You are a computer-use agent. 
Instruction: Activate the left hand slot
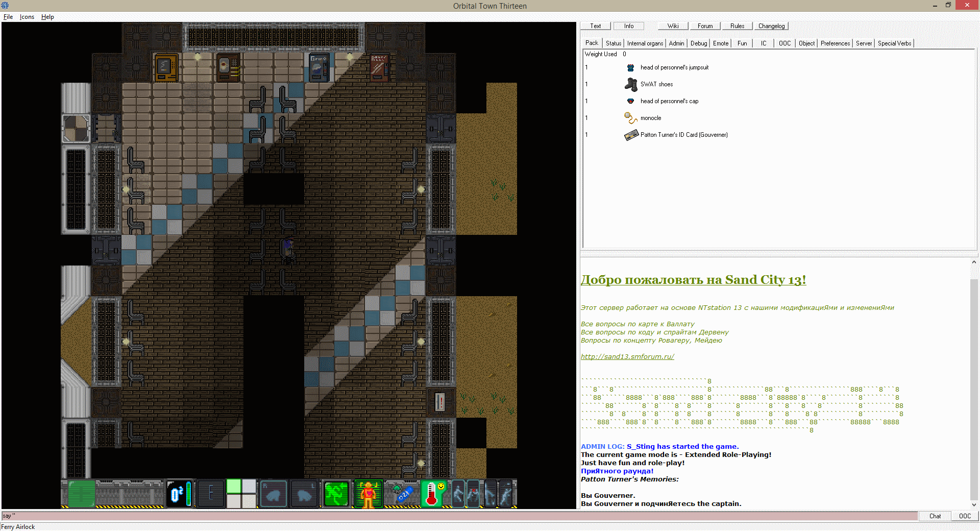tap(304, 494)
